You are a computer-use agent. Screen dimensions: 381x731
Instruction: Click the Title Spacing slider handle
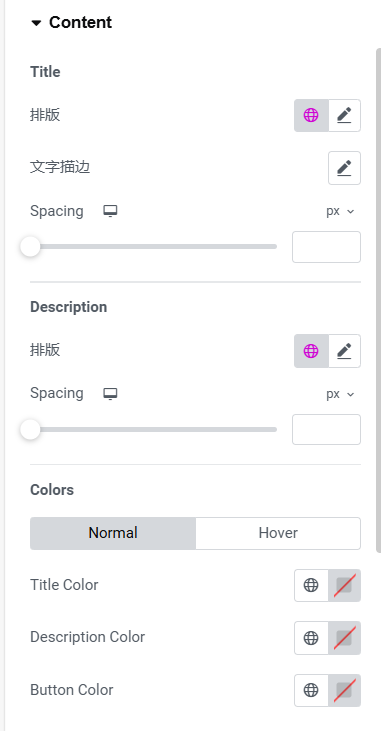pos(30,246)
